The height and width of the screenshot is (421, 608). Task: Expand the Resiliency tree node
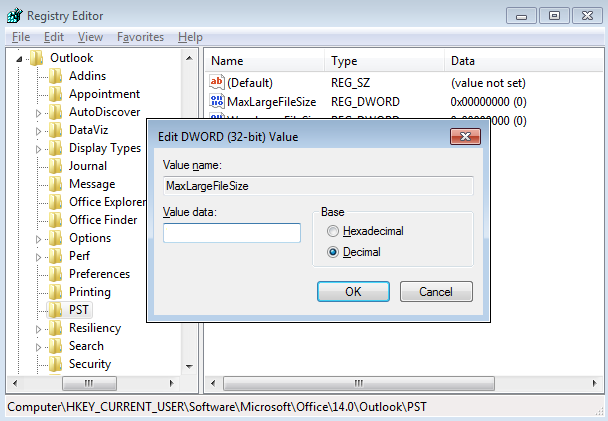(x=38, y=329)
